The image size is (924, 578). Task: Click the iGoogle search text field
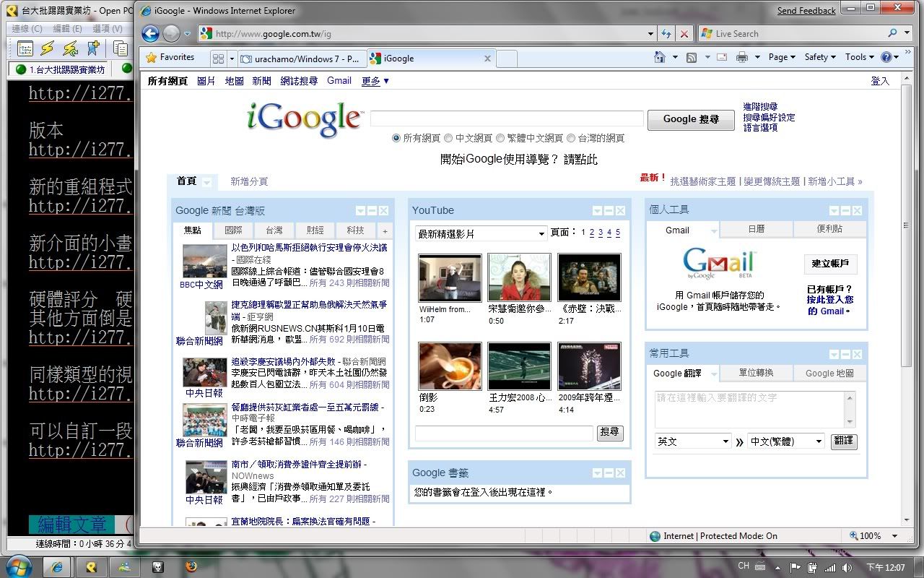point(506,119)
